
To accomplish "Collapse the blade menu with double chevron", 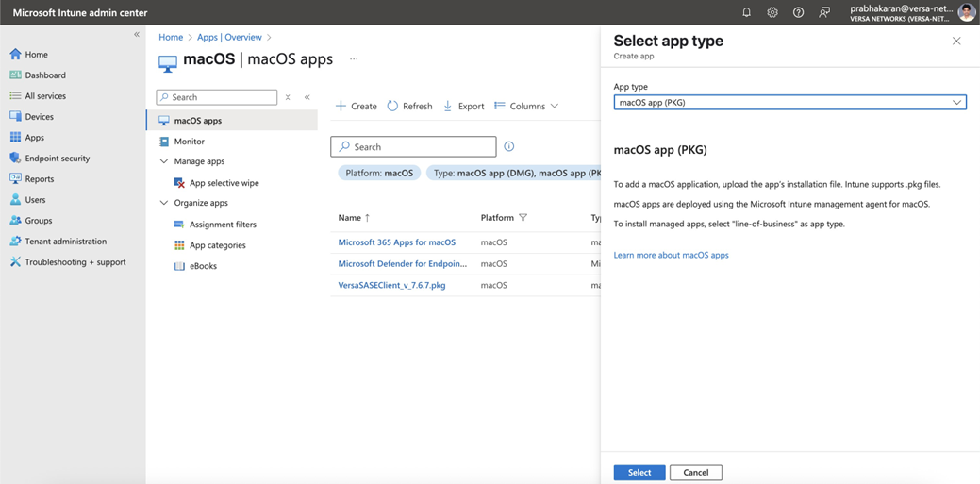I will (x=307, y=97).
